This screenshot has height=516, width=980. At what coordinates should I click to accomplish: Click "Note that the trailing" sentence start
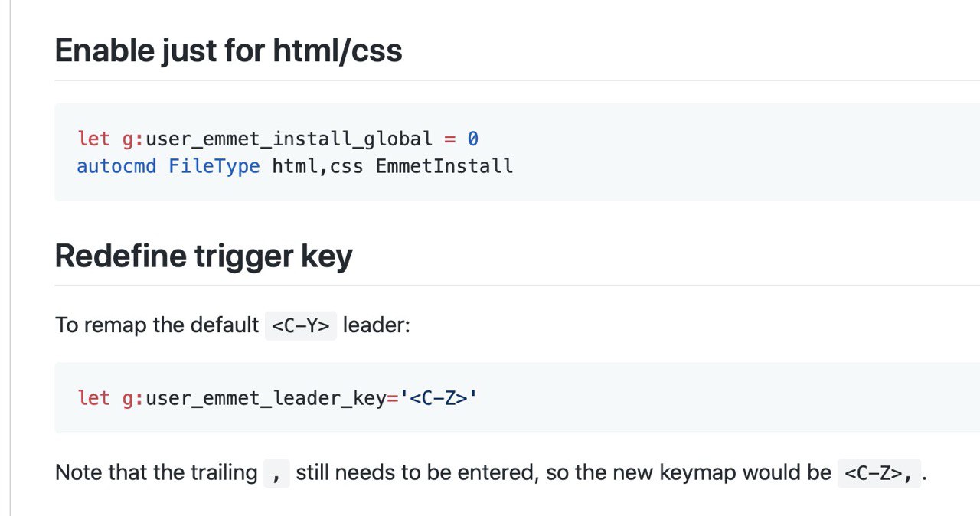click(x=156, y=472)
